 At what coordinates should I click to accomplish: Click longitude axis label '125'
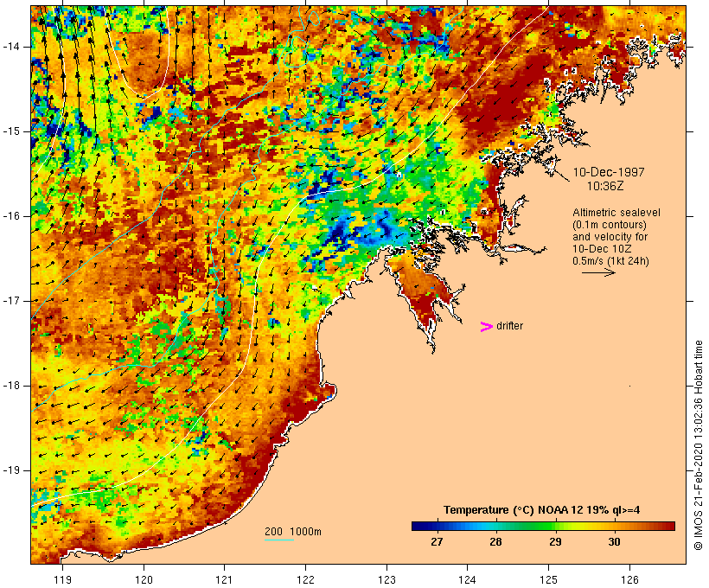549,579
